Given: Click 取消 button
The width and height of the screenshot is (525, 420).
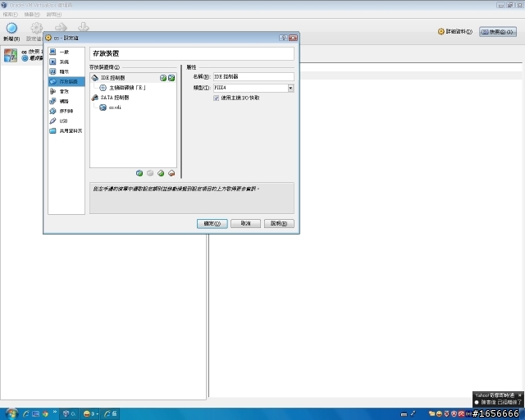Looking at the screenshot, I should point(245,223).
